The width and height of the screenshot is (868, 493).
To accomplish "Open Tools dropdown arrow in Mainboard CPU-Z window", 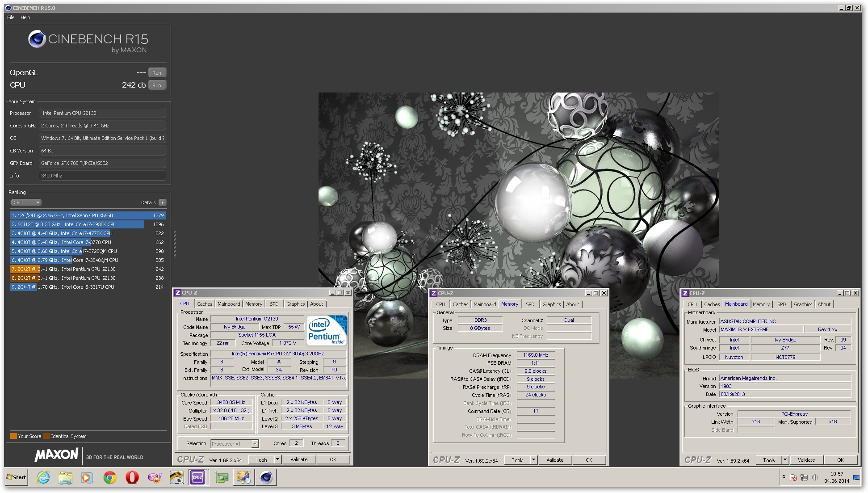I will [x=785, y=460].
